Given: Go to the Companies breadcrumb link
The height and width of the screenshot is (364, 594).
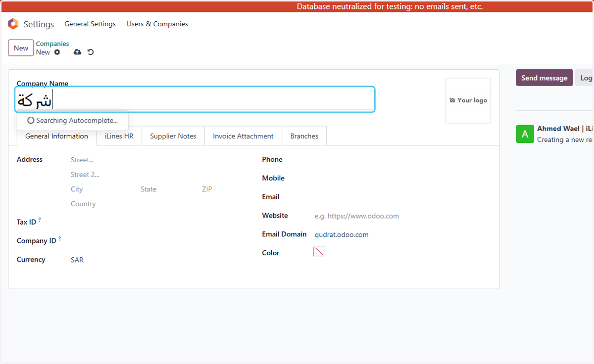Looking at the screenshot, I should (52, 44).
